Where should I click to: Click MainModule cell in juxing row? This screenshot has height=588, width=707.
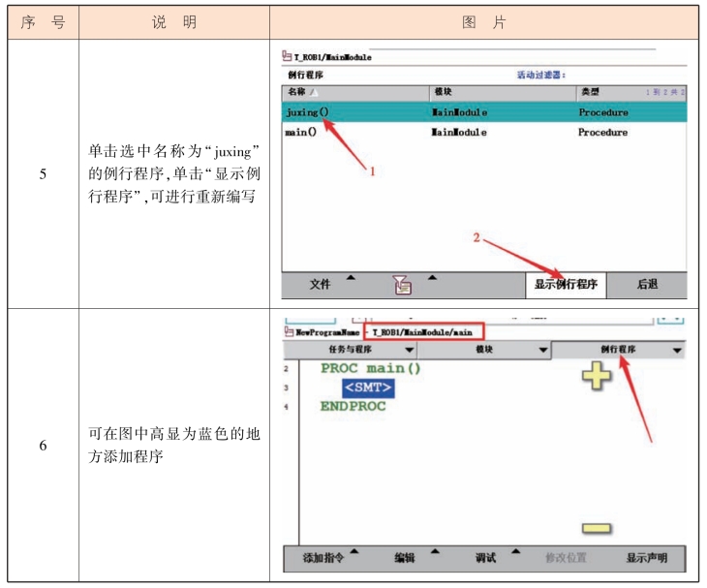pyautogui.click(x=459, y=112)
